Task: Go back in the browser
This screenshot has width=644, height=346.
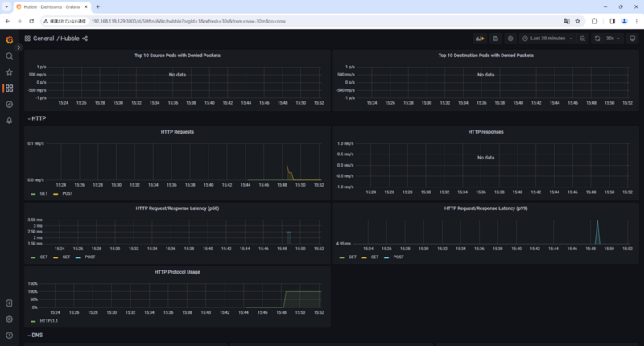Action: 7,21
